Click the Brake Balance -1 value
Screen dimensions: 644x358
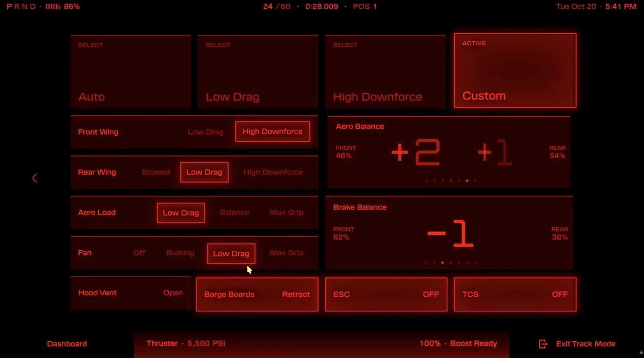(x=450, y=234)
